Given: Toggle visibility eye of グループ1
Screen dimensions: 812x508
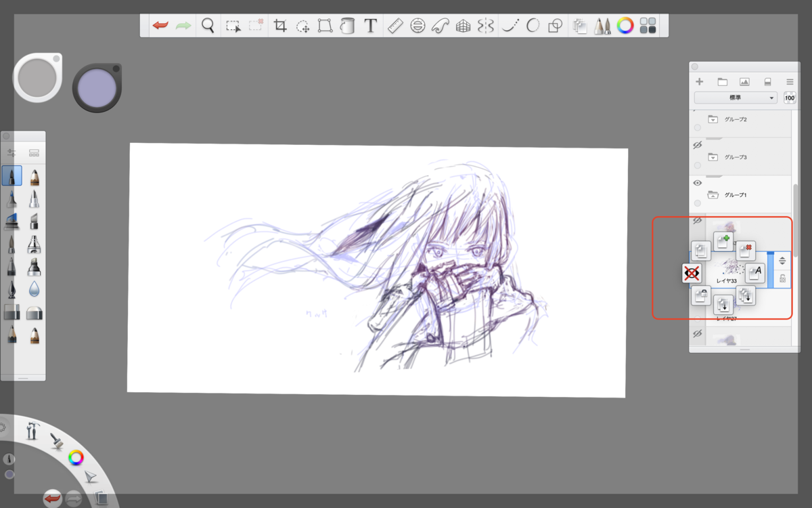Looking at the screenshot, I should click(x=698, y=183).
